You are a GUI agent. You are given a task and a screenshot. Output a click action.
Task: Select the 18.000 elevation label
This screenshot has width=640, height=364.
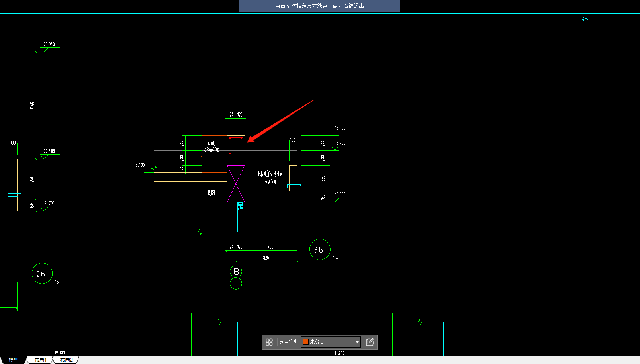(x=340, y=194)
